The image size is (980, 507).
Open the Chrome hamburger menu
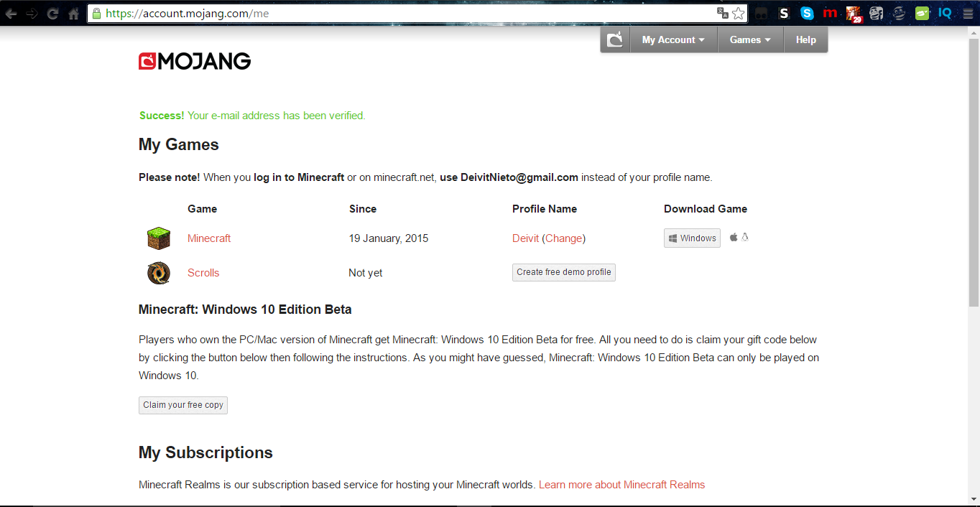968,13
